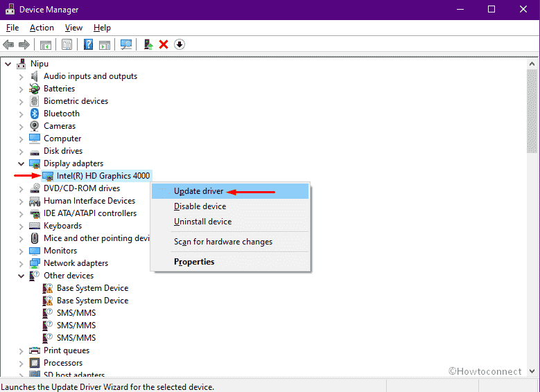Click the Properties sheet toolbar icon
The image size is (540, 392).
pos(67,44)
